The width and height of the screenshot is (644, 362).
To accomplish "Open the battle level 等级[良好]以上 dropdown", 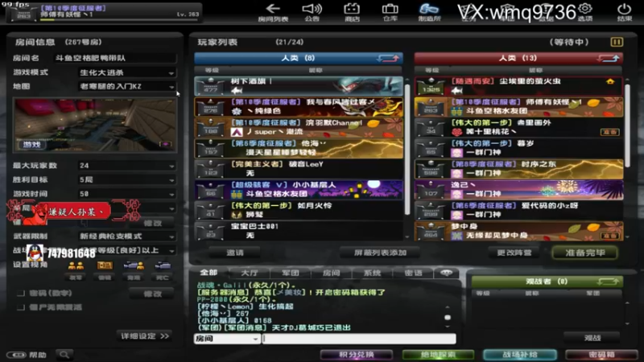I will pyautogui.click(x=127, y=250).
